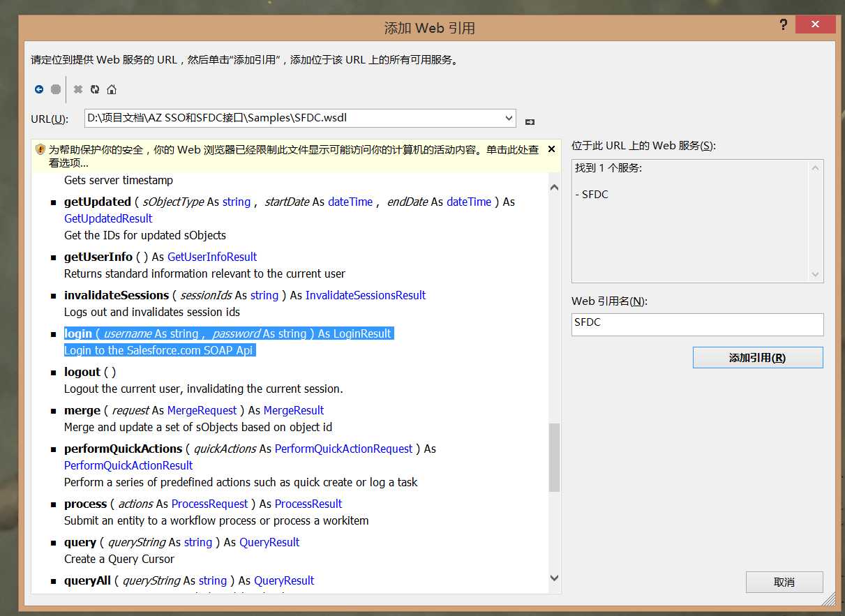Open QueryResult link under queryAll method
845x616 pixels.
pos(284,580)
